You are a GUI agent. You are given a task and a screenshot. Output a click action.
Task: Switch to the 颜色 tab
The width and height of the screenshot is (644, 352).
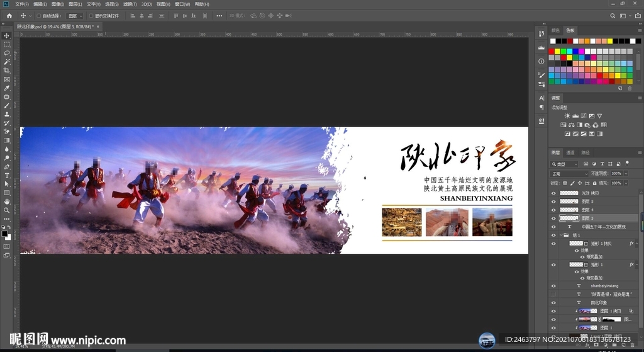click(x=556, y=30)
